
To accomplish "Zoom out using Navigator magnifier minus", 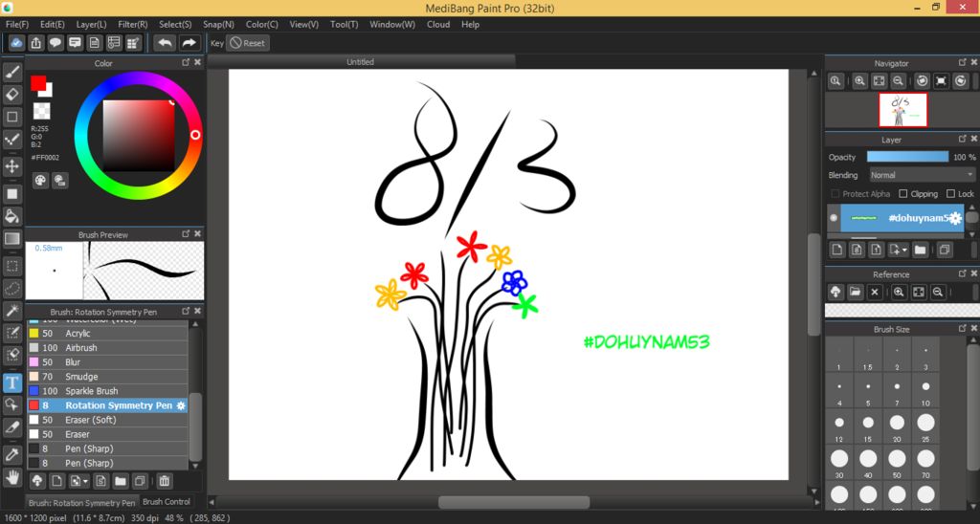I will pos(898,81).
